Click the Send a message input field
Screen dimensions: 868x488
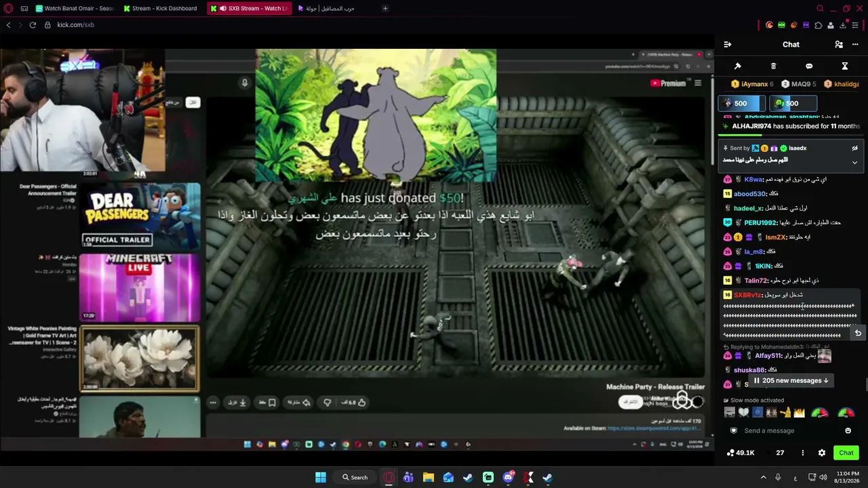[790, 431]
